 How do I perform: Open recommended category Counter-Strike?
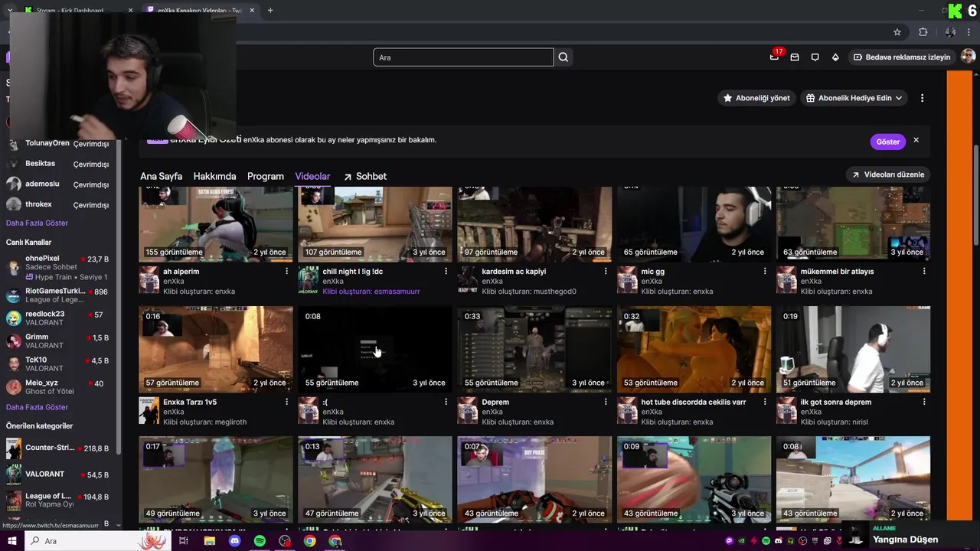tap(60, 448)
